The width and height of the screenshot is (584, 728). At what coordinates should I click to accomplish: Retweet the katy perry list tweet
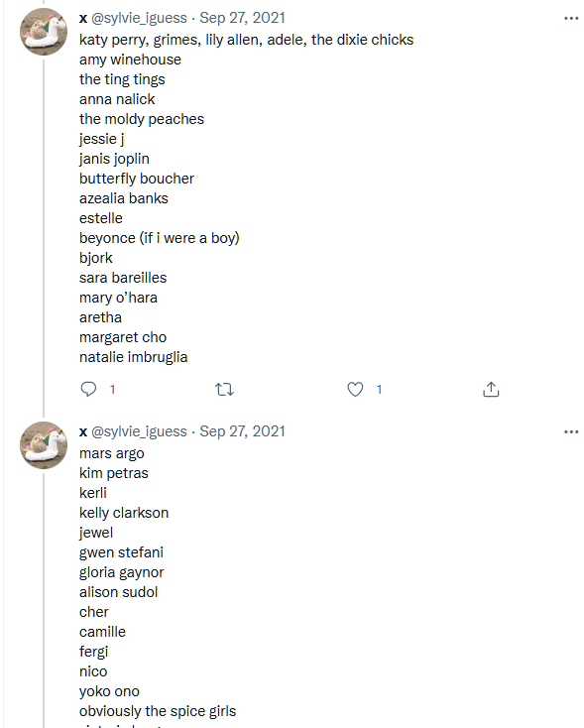(x=224, y=389)
